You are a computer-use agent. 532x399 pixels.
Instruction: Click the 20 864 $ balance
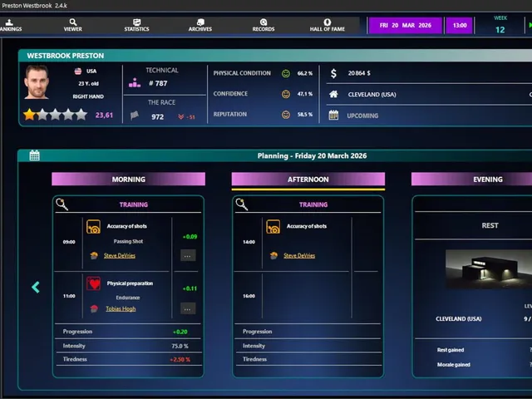[x=359, y=73]
